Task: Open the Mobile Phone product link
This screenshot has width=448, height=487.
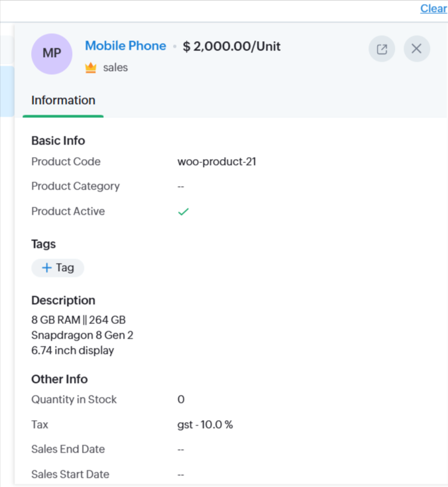Action: click(125, 46)
